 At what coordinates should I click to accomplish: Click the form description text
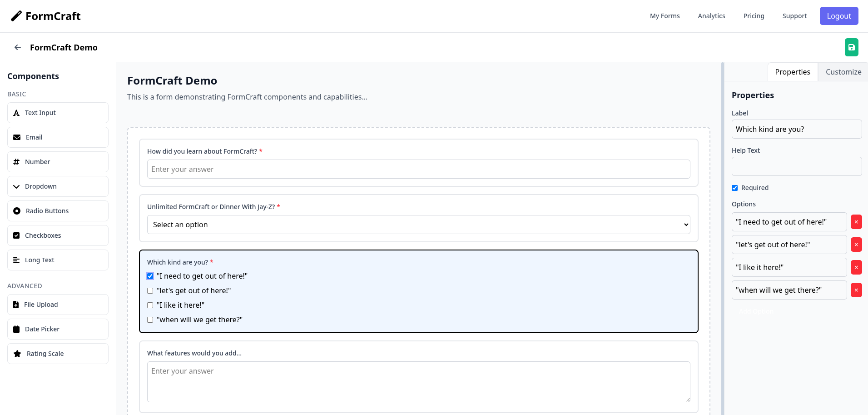click(x=247, y=97)
